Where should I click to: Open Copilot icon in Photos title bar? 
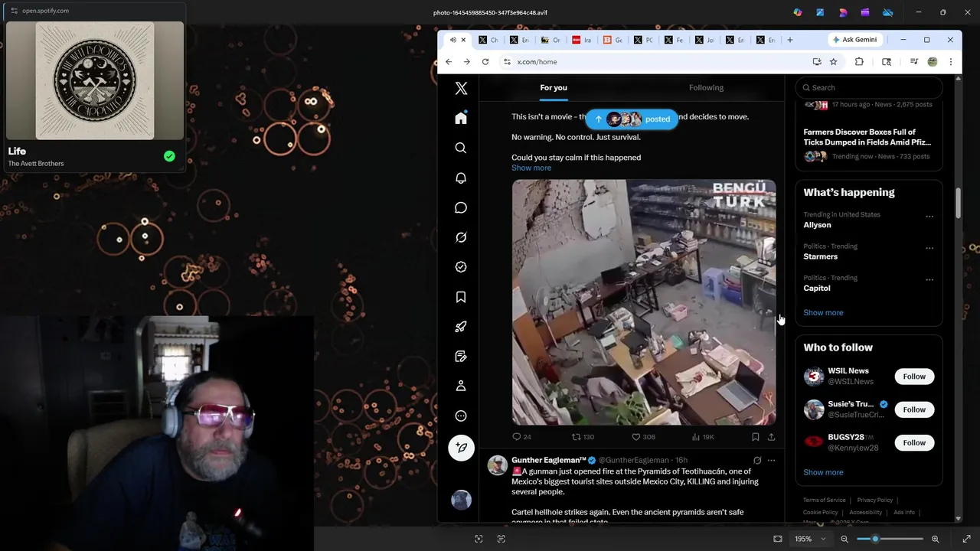[x=798, y=12]
